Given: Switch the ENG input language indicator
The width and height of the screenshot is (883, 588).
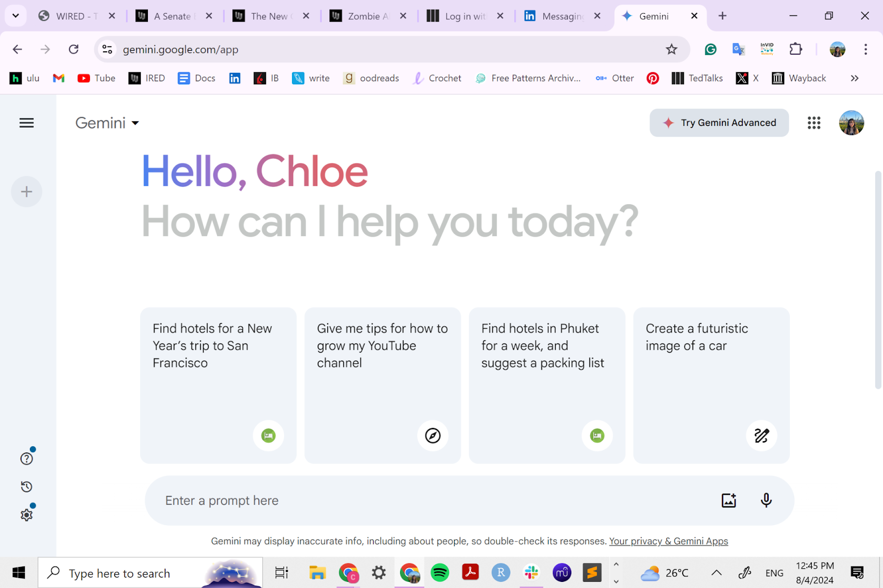Looking at the screenshot, I should [x=774, y=573].
